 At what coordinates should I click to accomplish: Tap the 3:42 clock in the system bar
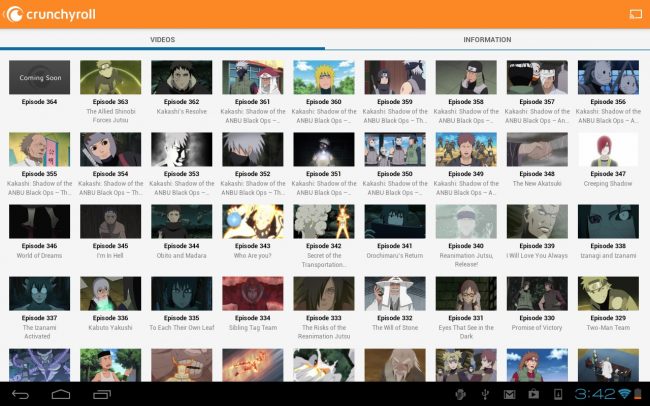coord(595,394)
